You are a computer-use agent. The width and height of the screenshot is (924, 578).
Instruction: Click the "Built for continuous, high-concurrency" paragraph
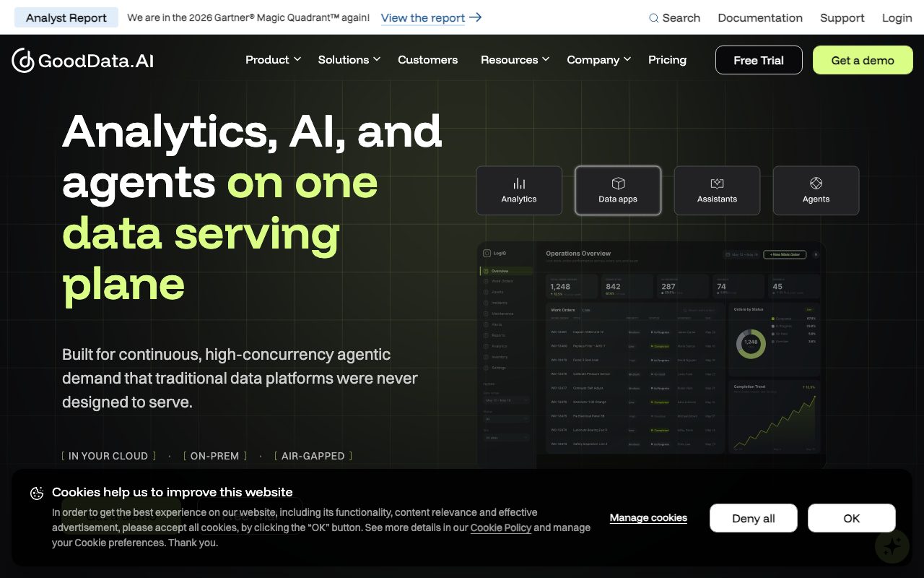pyautogui.click(x=240, y=378)
